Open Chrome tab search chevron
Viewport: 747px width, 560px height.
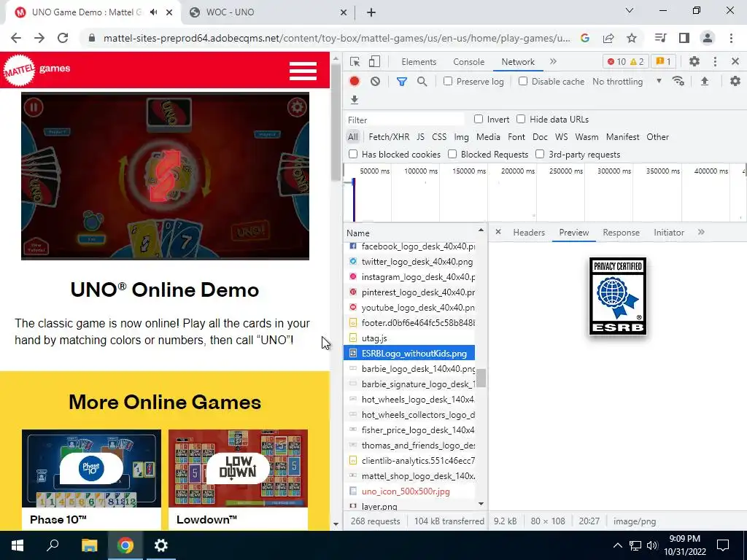click(629, 10)
